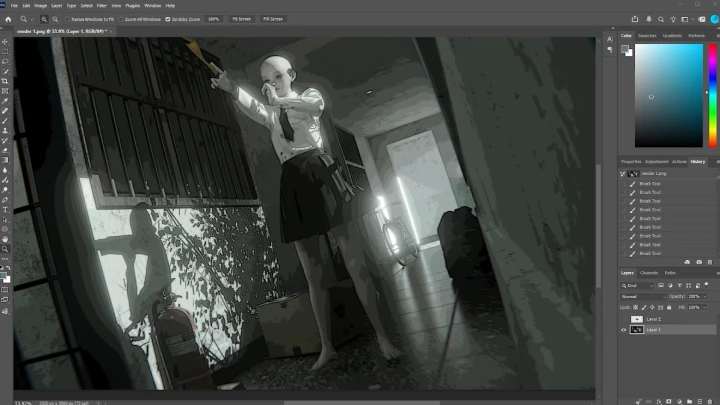Open the layer Opacity dropdown arrow
This screenshot has width=720, height=405.
(705, 297)
